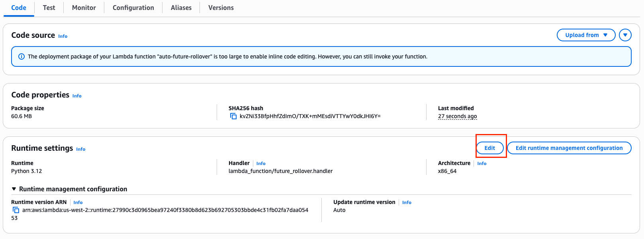The image size is (644, 239).
Task: Go to the Configuration tab
Action: click(133, 8)
